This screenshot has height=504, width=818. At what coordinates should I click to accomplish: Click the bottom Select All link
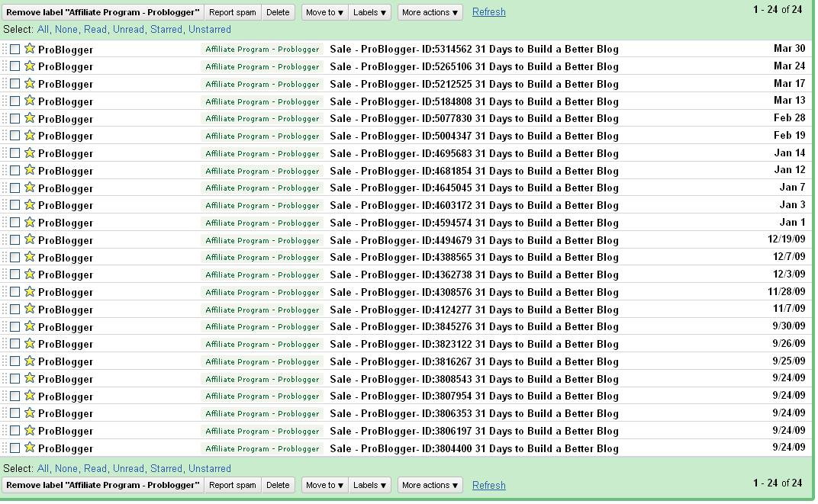click(43, 468)
